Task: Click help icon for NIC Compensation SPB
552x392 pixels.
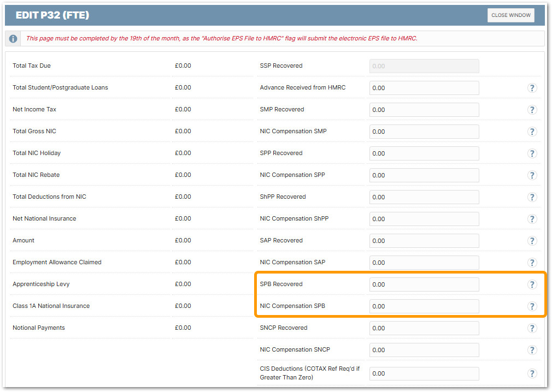Action: pyautogui.click(x=532, y=306)
